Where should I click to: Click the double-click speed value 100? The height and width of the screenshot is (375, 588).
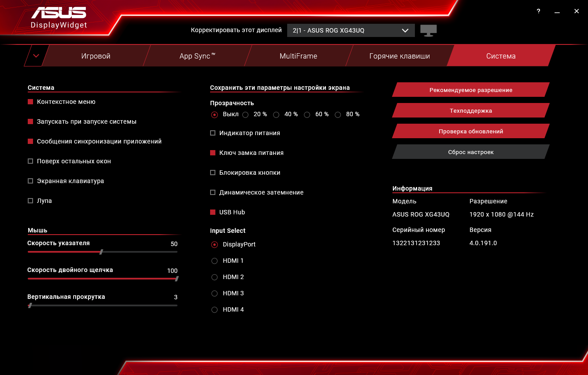pos(172,271)
